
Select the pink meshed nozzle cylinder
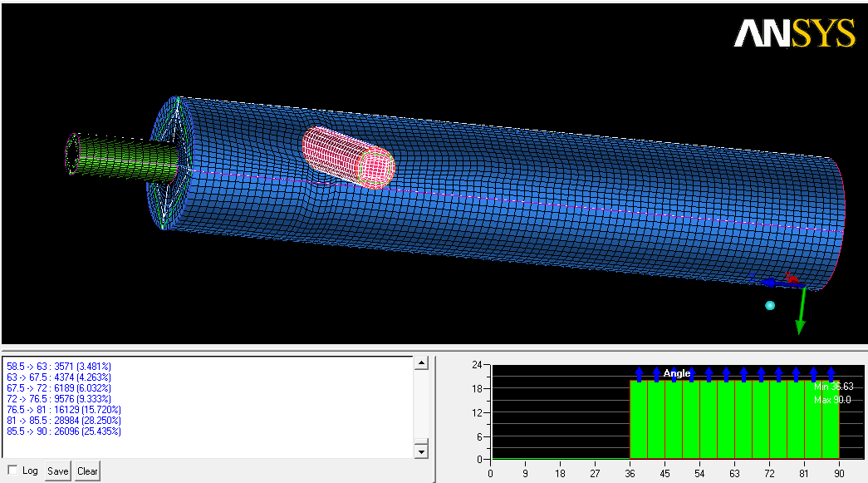pyautogui.click(x=346, y=156)
